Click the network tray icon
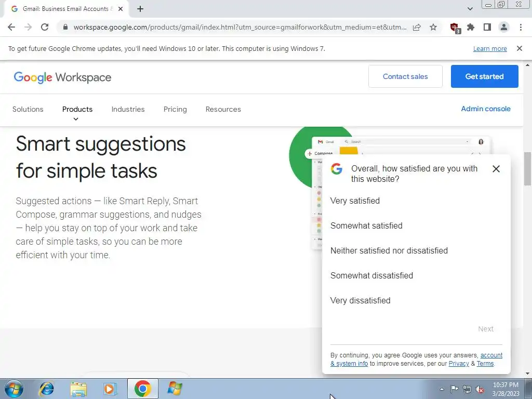 [x=467, y=389]
